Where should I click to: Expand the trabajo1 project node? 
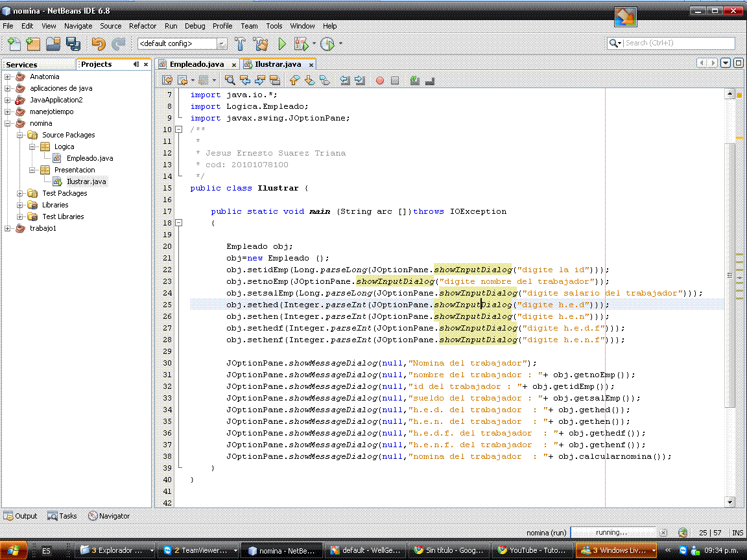tap(7, 229)
